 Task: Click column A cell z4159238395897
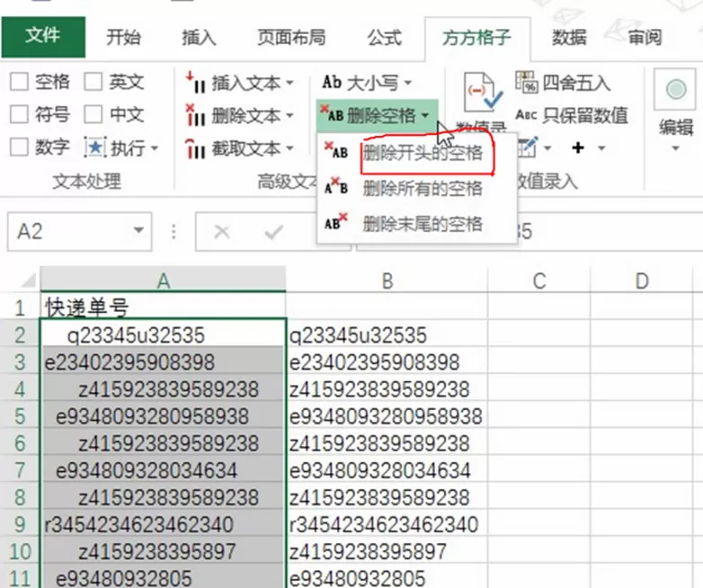coord(163,551)
